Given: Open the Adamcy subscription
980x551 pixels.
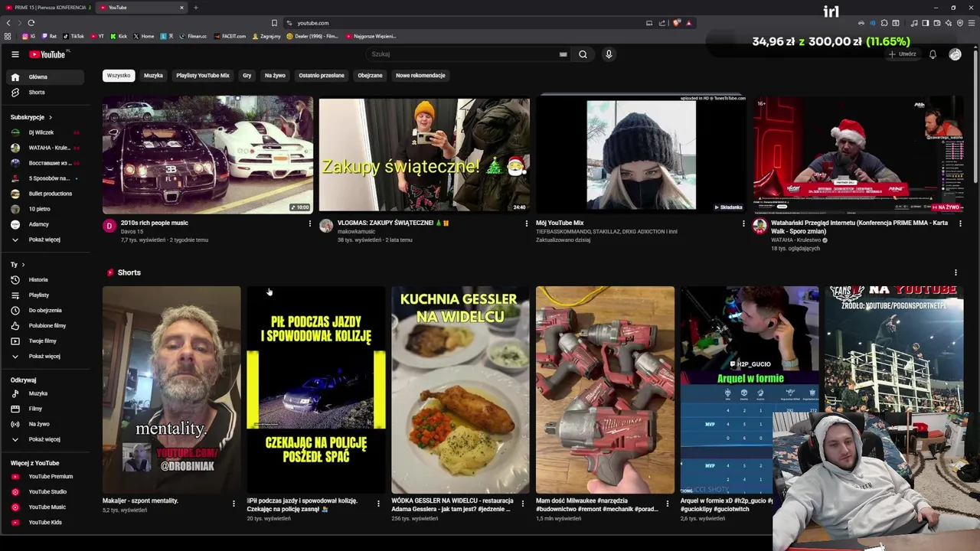Looking at the screenshot, I should (x=45, y=224).
